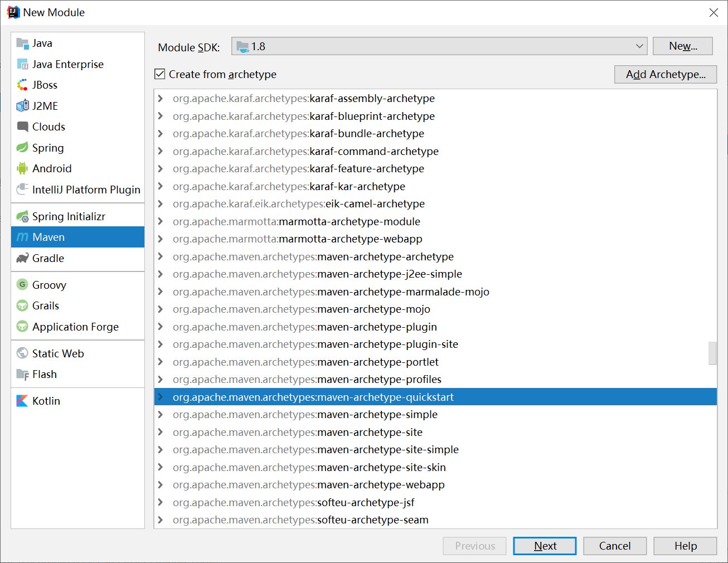Select maven-archetype-marmalade-mojo in the list
Viewport: 728px width, 563px height.
click(x=435, y=292)
